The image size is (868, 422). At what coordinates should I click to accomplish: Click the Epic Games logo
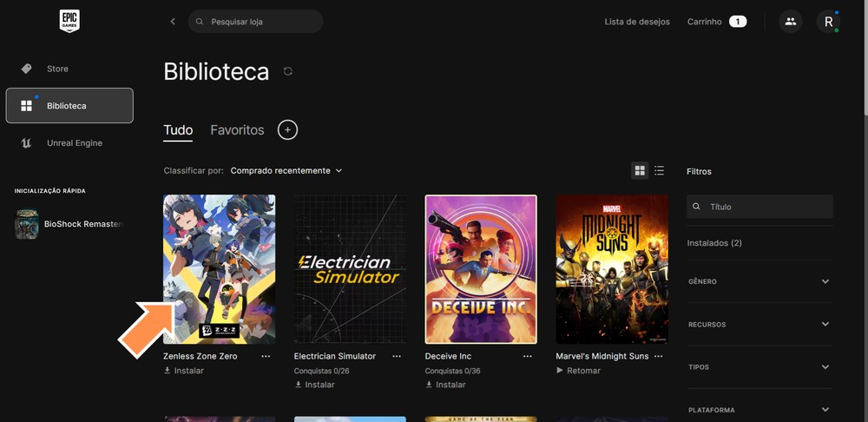[69, 21]
